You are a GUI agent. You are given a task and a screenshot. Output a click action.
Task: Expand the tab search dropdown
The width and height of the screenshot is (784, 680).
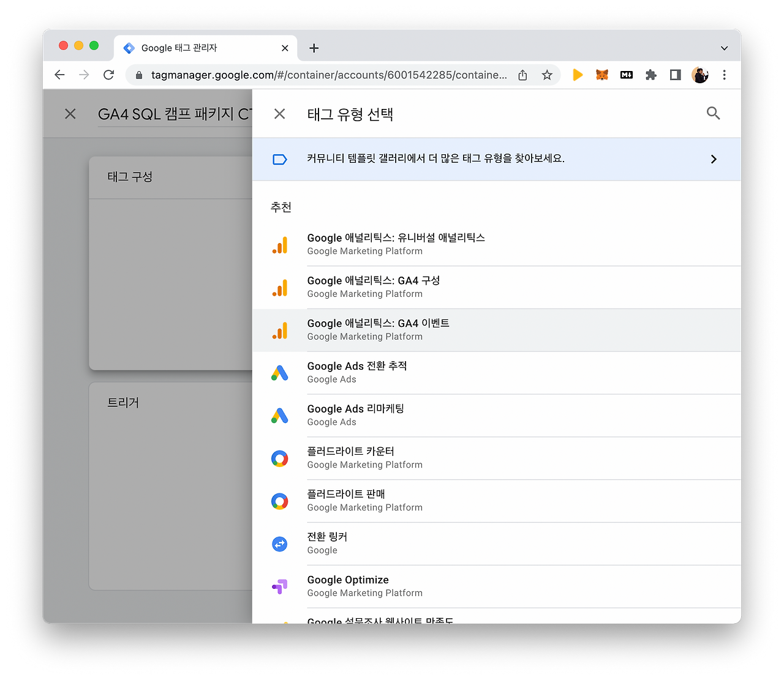click(724, 48)
